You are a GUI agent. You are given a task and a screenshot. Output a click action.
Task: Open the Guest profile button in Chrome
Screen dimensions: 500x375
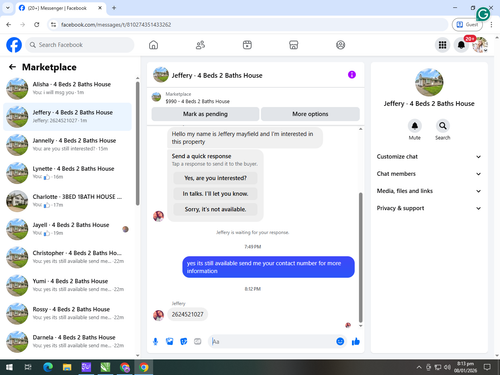click(467, 24)
